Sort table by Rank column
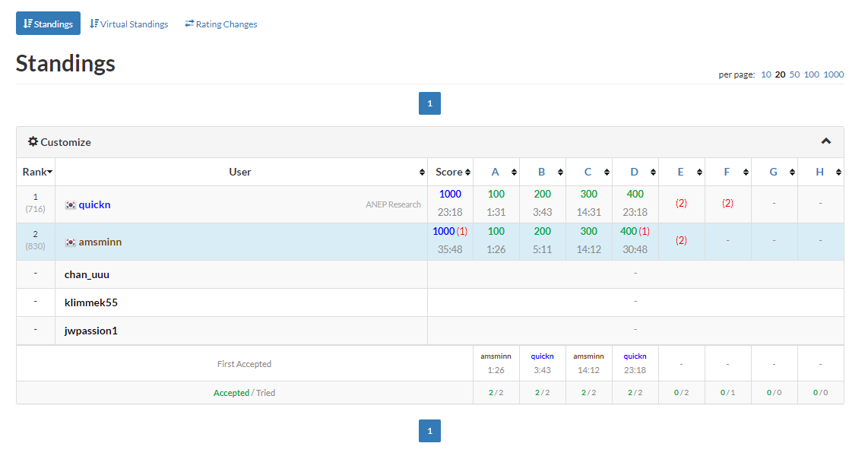This screenshot has height=459, width=868. 37,172
